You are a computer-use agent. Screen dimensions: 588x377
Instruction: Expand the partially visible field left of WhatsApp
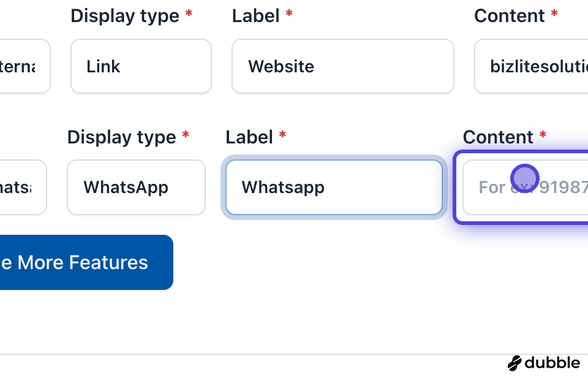[23, 187]
